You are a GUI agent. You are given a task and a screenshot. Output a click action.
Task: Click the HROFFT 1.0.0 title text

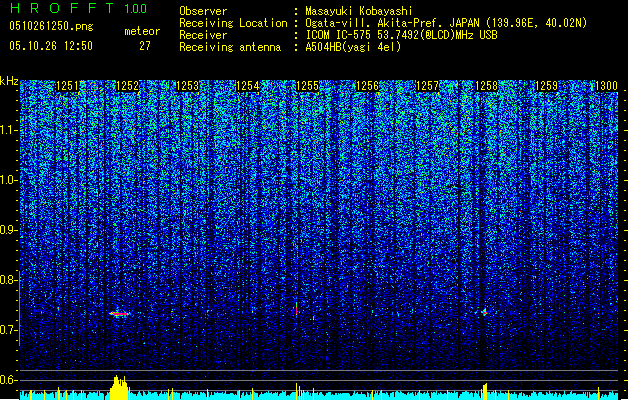78,8
